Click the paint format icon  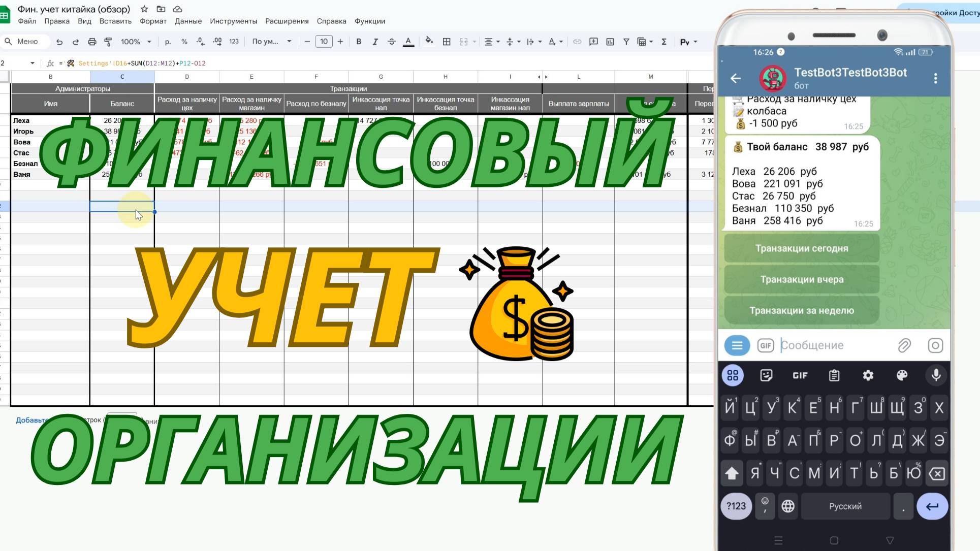click(x=108, y=42)
